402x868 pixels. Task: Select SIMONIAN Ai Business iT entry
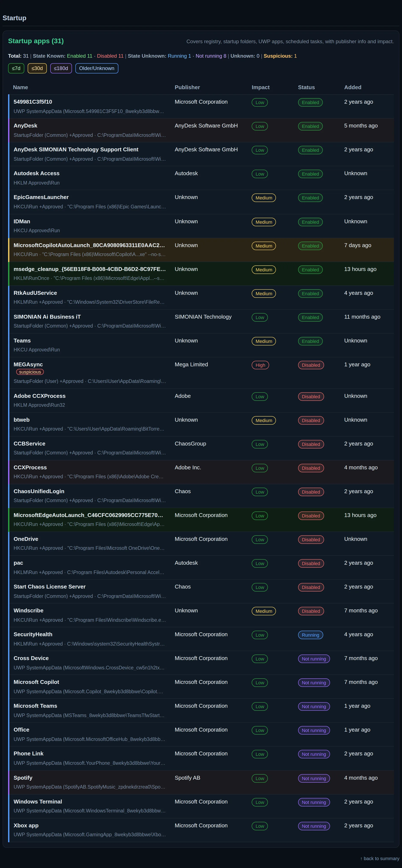[47, 317]
